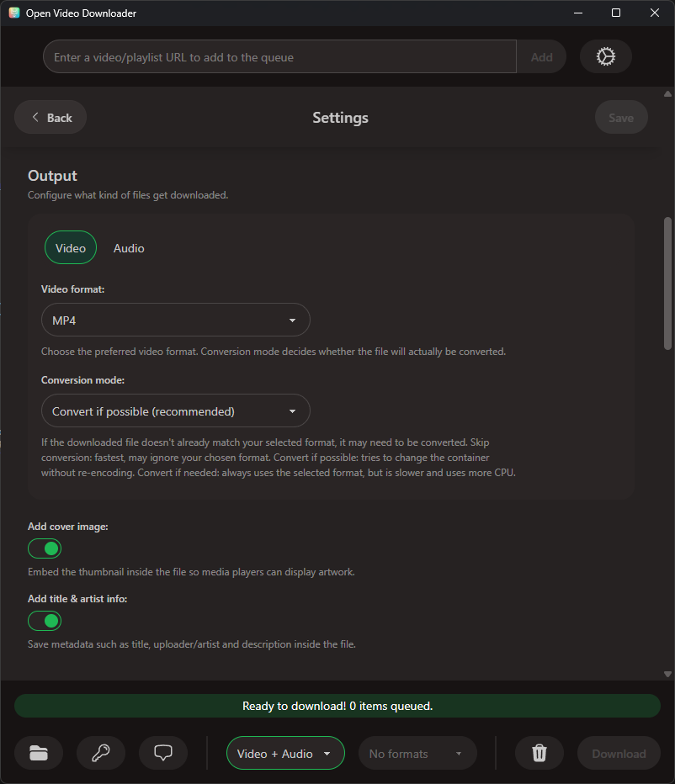Viewport: 675px width, 784px height.
Task: Open the No formats selector
Action: point(417,753)
